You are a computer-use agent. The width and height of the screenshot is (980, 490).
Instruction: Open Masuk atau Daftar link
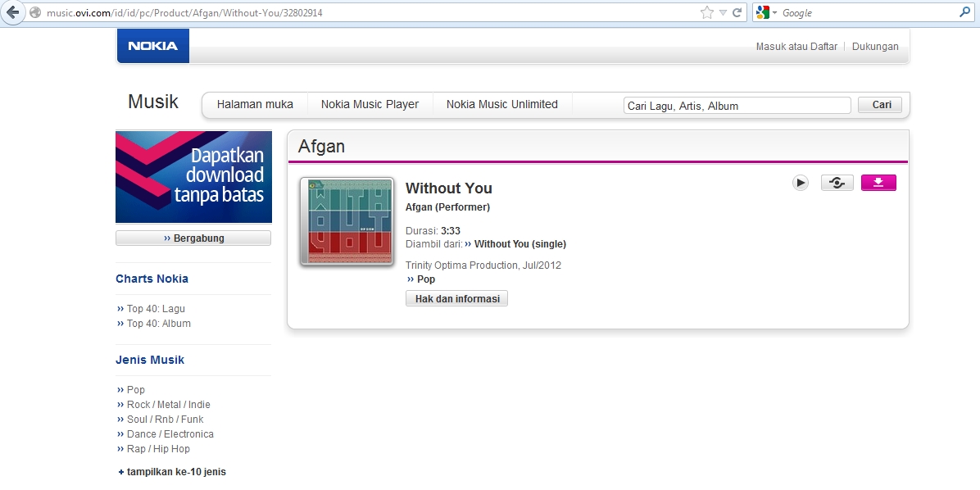coord(796,46)
